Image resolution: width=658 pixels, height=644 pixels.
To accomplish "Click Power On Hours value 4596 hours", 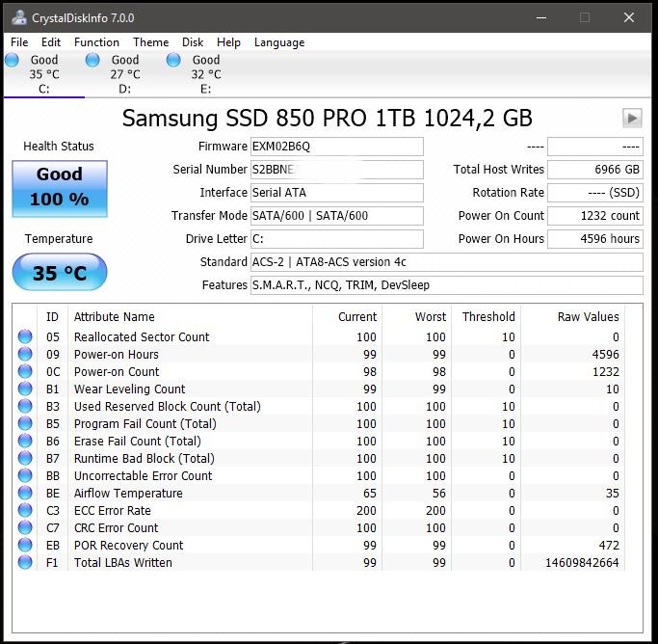I will 595,239.
